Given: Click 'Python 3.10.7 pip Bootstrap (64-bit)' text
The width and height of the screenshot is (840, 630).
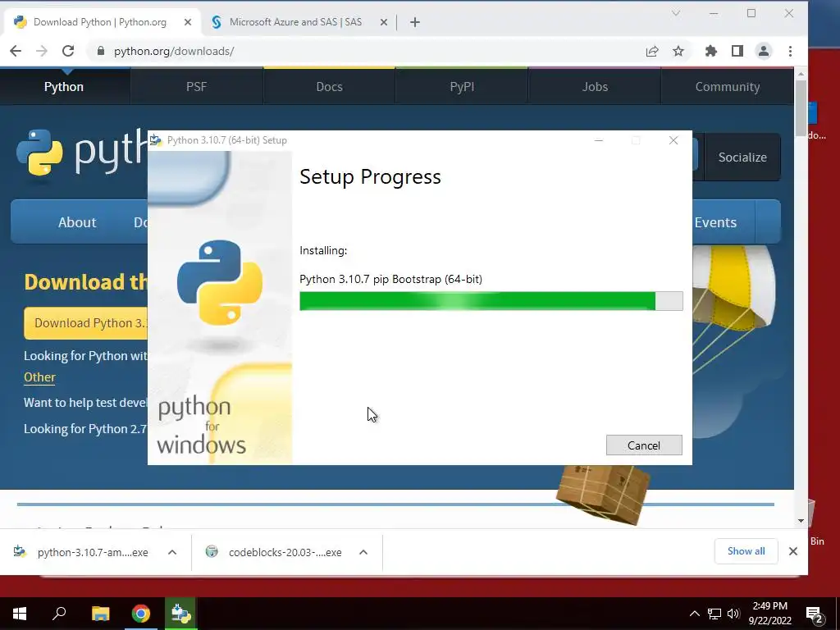Looking at the screenshot, I should (390, 279).
